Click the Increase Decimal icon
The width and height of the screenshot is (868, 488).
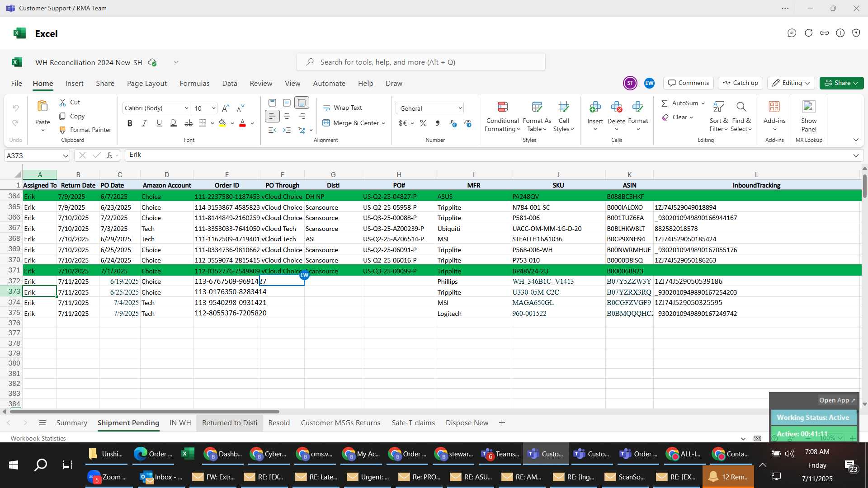pyautogui.click(x=453, y=123)
